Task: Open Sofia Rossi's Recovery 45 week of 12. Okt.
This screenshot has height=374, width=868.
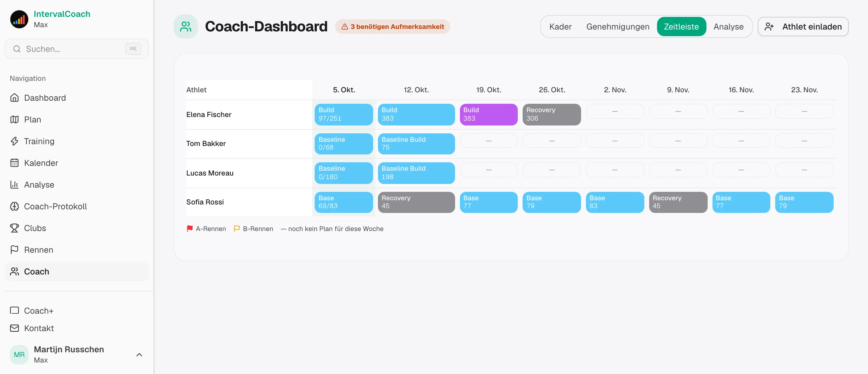Action: 416,202
